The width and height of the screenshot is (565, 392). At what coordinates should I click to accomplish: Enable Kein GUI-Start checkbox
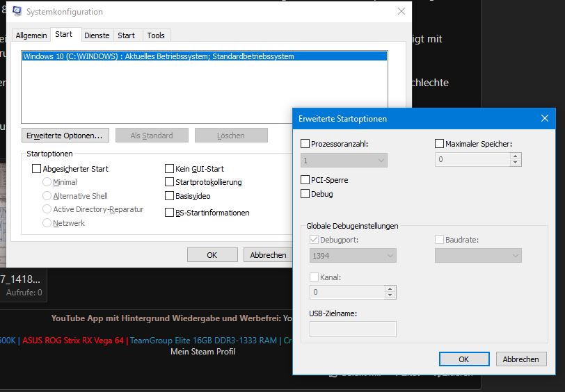(169, 169)
